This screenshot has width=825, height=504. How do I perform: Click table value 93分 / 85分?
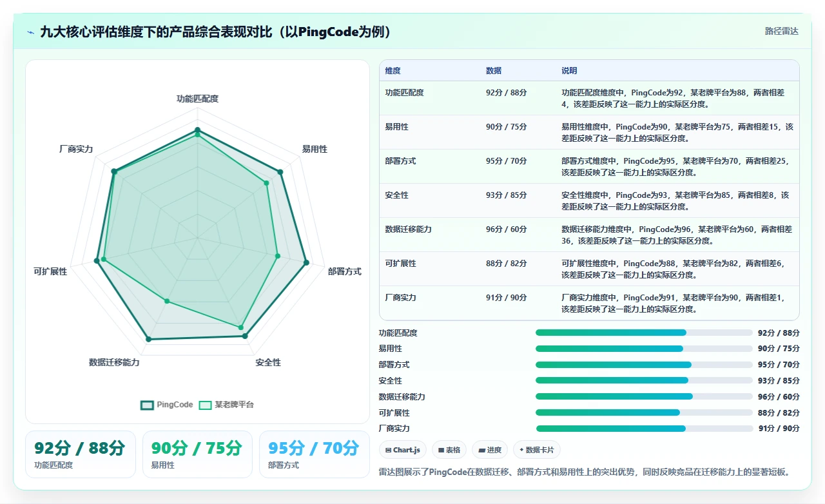(507, 195)
